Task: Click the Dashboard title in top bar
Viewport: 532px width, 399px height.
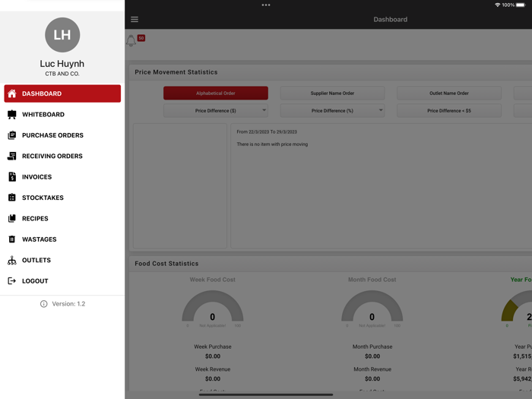Action: click(391, 19)
